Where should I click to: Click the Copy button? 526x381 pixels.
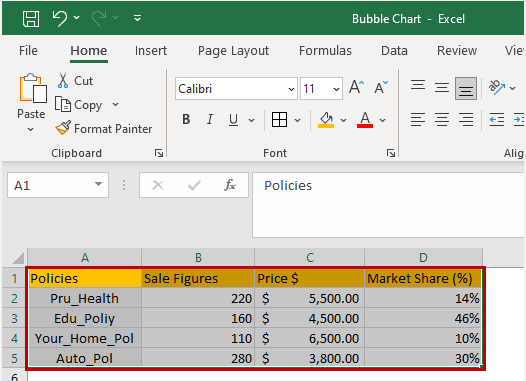[x=78, y=105]
